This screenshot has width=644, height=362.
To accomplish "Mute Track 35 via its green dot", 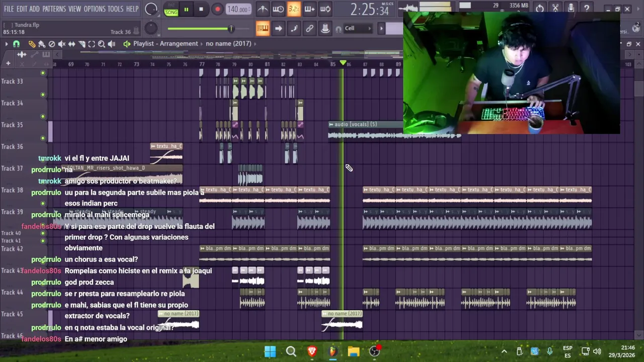I will pos(43,138).
